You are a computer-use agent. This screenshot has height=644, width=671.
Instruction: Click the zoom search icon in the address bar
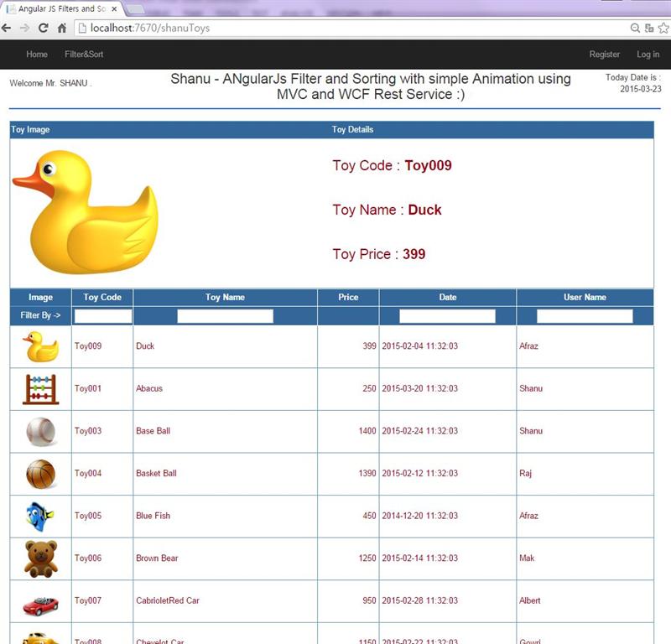click(x=635, y=28)
